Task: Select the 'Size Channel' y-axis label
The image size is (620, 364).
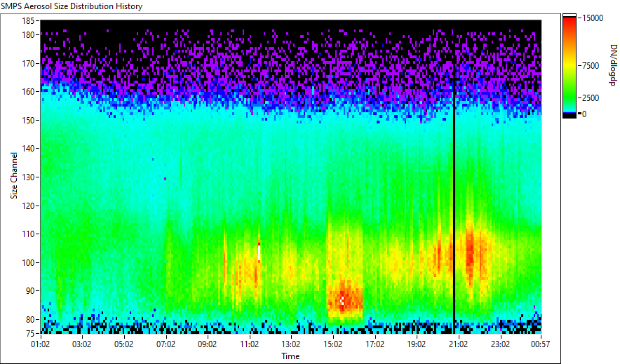Action: coord(14,175)
